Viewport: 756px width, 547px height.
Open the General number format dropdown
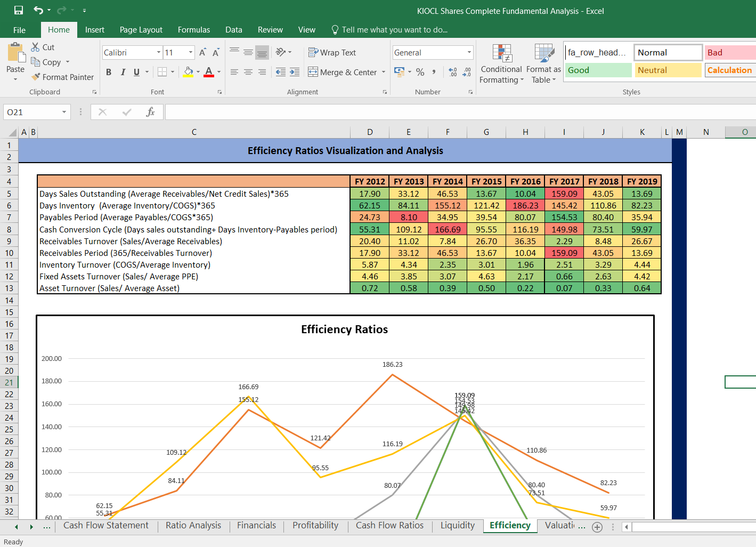tap(469, 52)
